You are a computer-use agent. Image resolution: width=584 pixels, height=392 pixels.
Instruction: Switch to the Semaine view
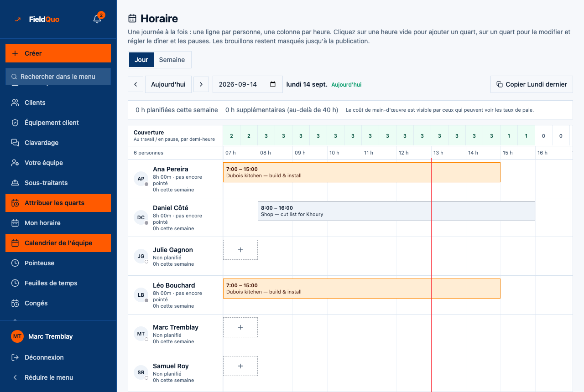click(172, 60)
